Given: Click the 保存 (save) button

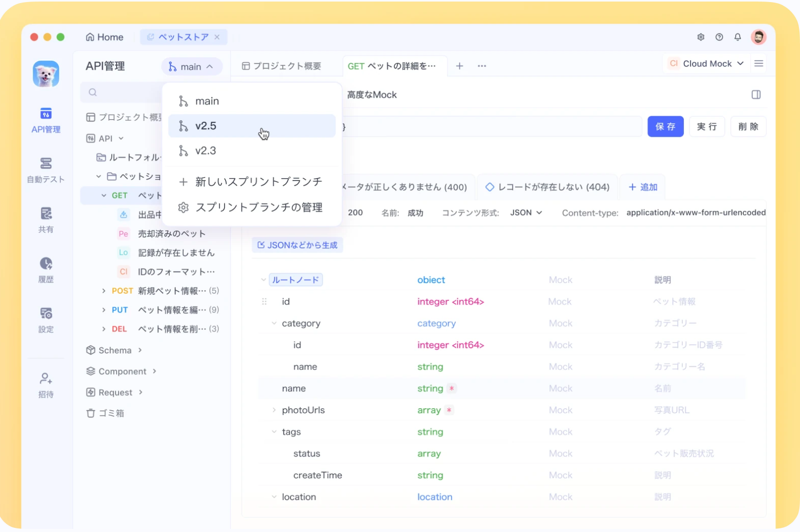Looking at the screenshot, I should (x=665, y=126).
